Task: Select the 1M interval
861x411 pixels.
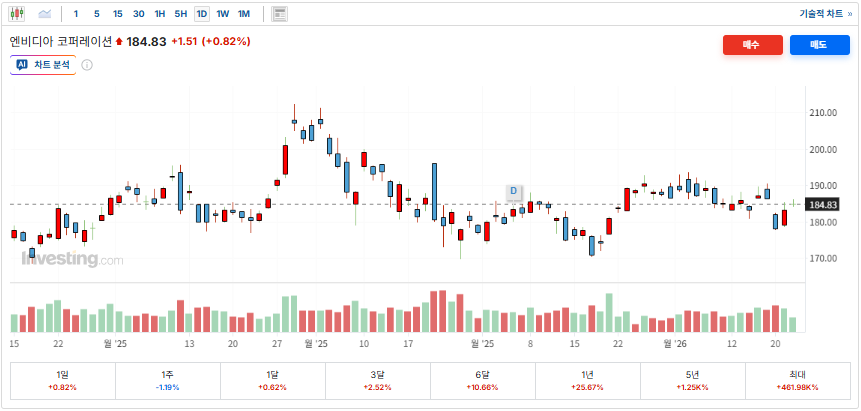Action: pyautogui.click(x=244, y=14)
